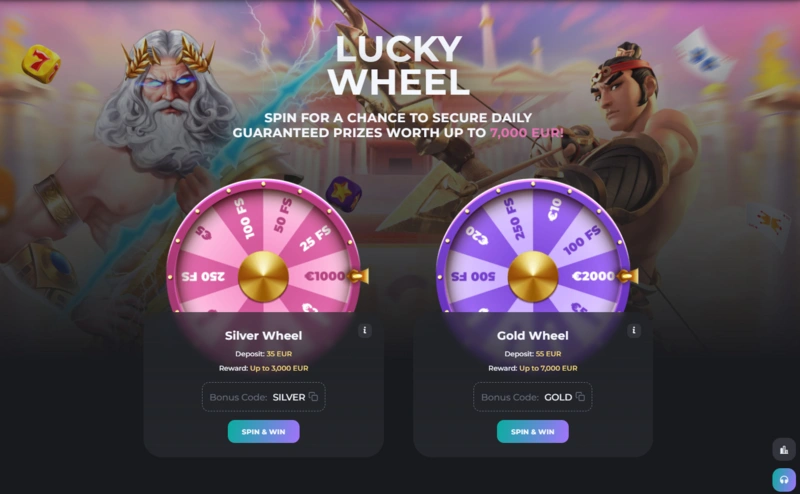Click the Gold Wheel gold center hub
This screenshot has width=800, height=494.
coord(533,276)
